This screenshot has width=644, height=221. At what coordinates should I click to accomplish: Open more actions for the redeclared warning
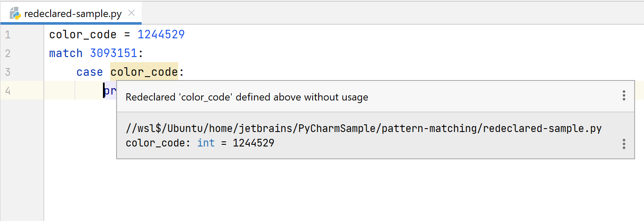pyautogui.click(x=624, y=95)
